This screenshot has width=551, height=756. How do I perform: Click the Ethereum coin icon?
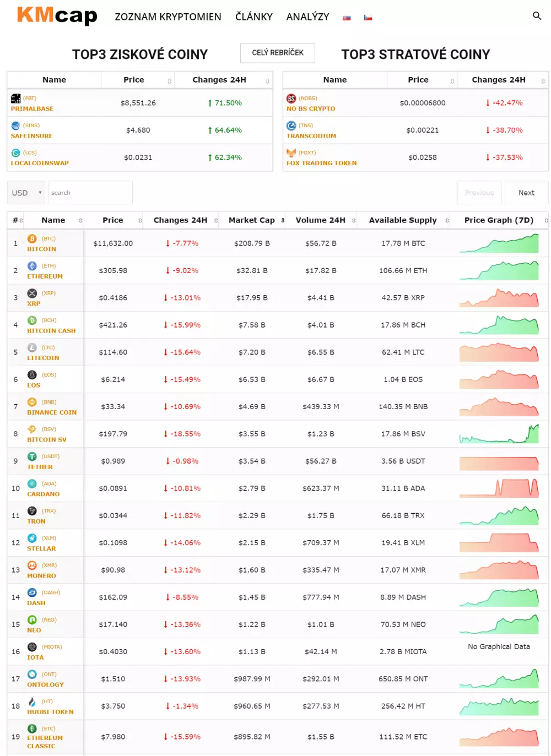point(32,266)
